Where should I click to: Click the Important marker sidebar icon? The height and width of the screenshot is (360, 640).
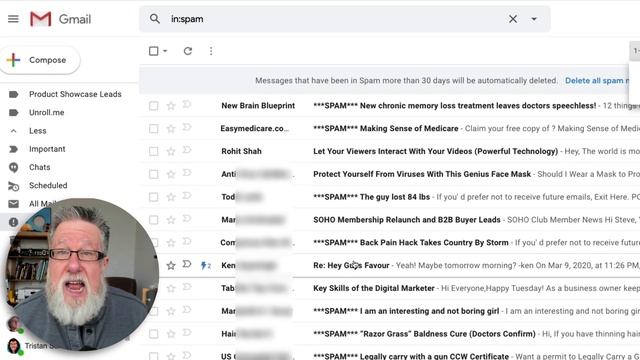[x=13, y=149]
